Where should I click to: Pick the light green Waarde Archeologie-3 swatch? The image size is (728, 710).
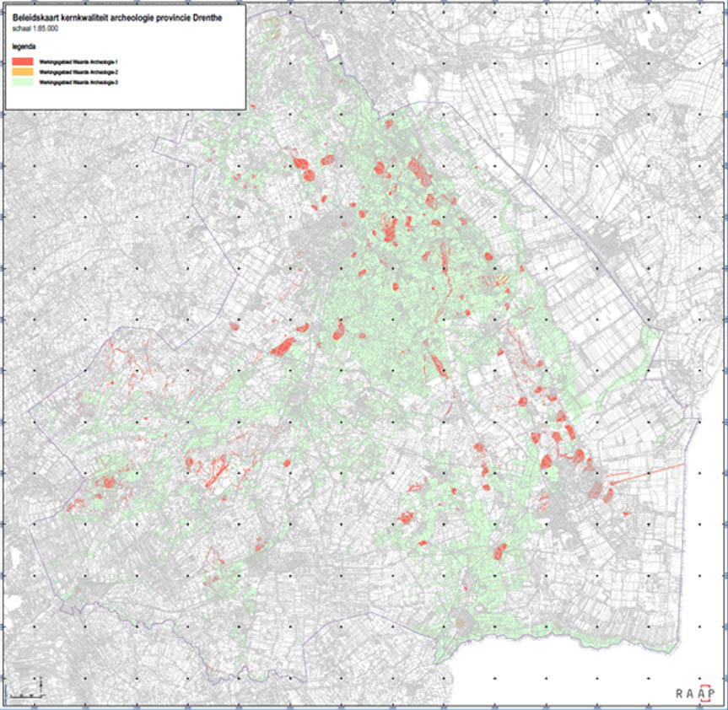(22, 83)
